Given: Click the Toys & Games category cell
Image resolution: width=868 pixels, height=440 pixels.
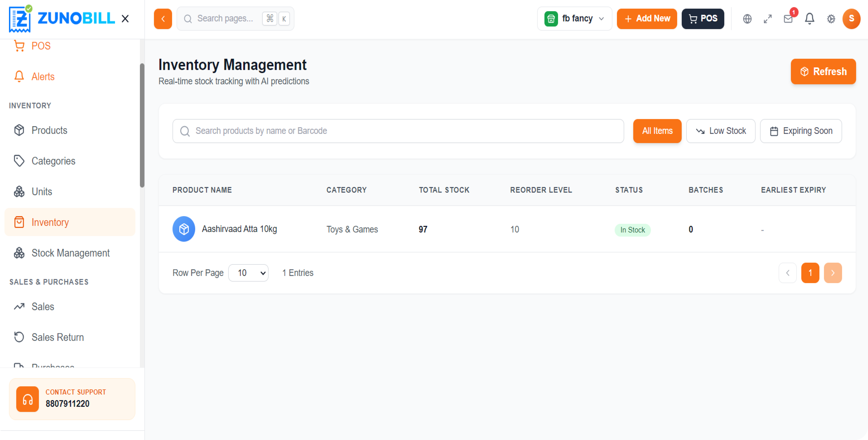Looking at the screenshot, I should tap(352, 229).
